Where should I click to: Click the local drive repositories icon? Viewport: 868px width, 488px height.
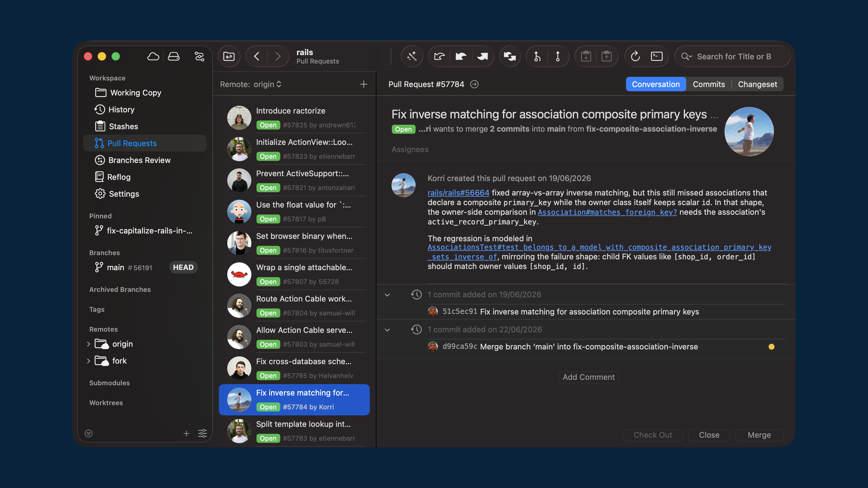[x=174, y=57]
